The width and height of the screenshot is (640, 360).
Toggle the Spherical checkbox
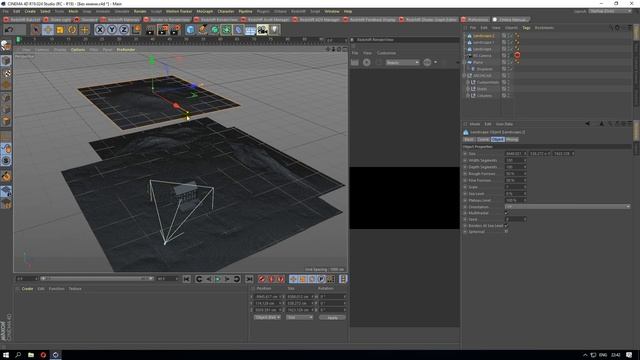tap(506, 232)
